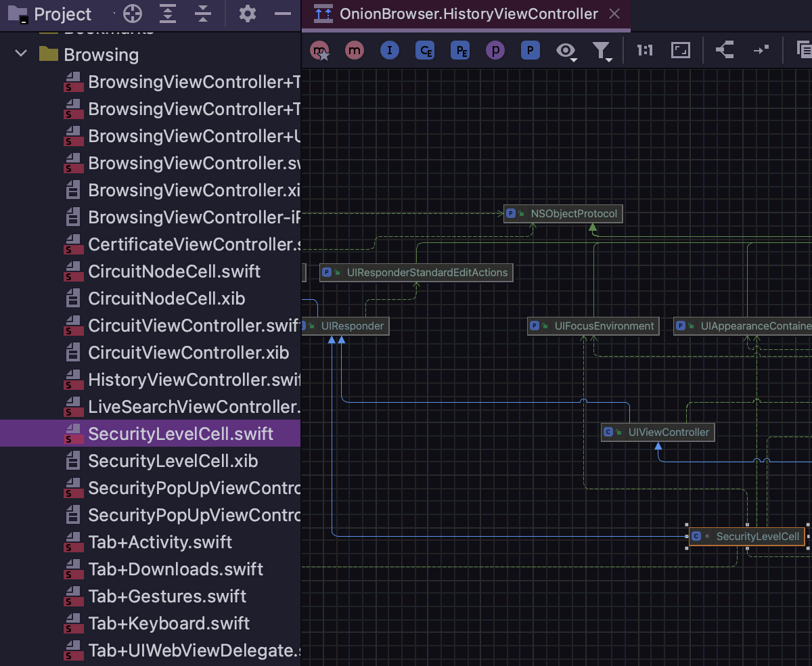Click class icon on UIViewController node
The height and width of the screenshot is (666, 812).
[608, 432]
